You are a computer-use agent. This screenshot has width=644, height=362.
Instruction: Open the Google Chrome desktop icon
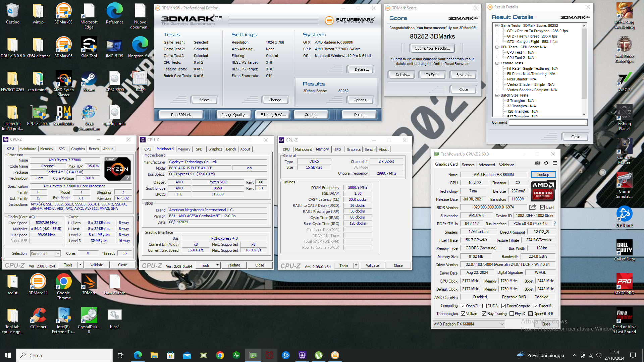[63, 287]
